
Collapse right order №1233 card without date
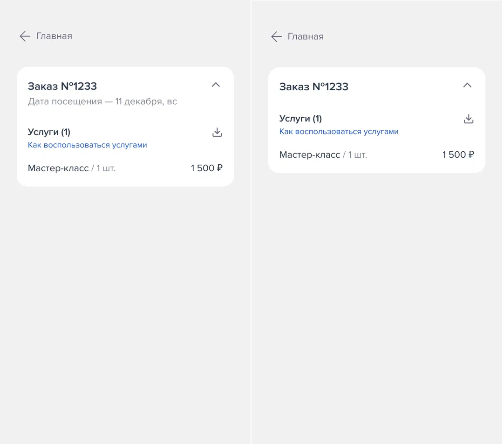467,85
